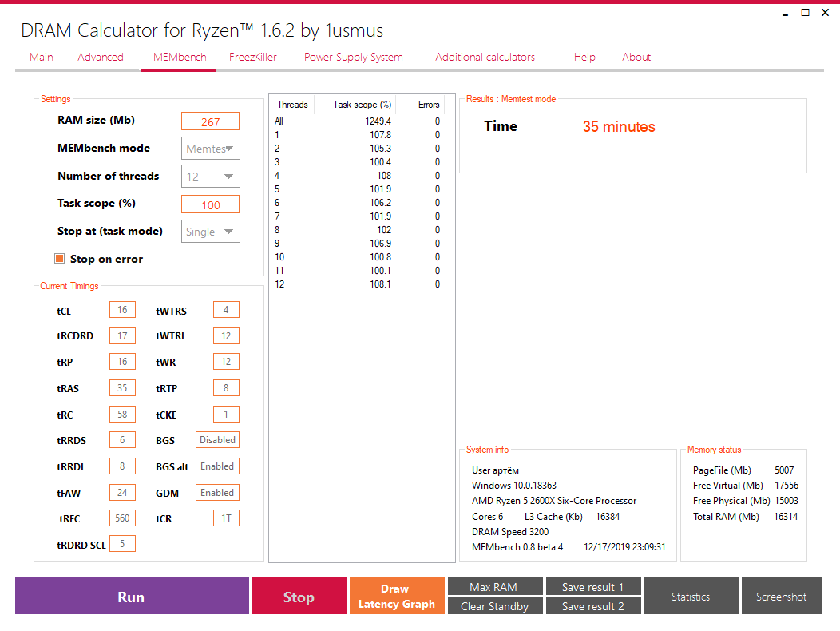Click Save result 2 button
Screen dimensions: 840x631
point(593,605)
